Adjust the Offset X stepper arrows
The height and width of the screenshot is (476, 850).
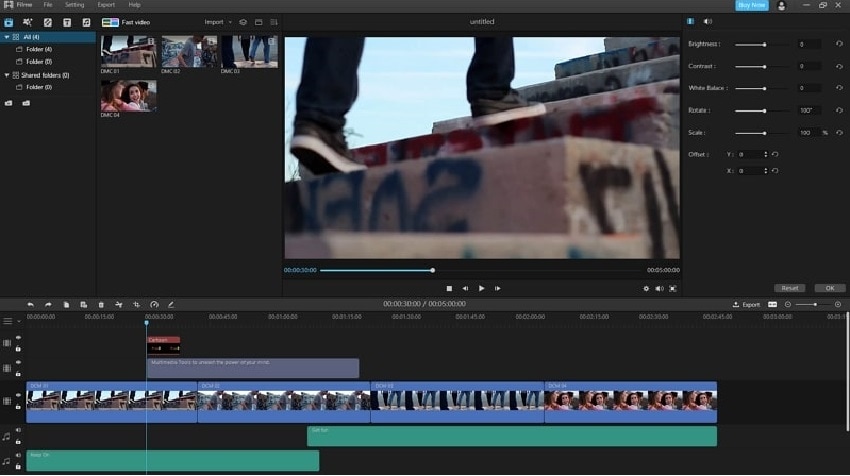[765, 171]
